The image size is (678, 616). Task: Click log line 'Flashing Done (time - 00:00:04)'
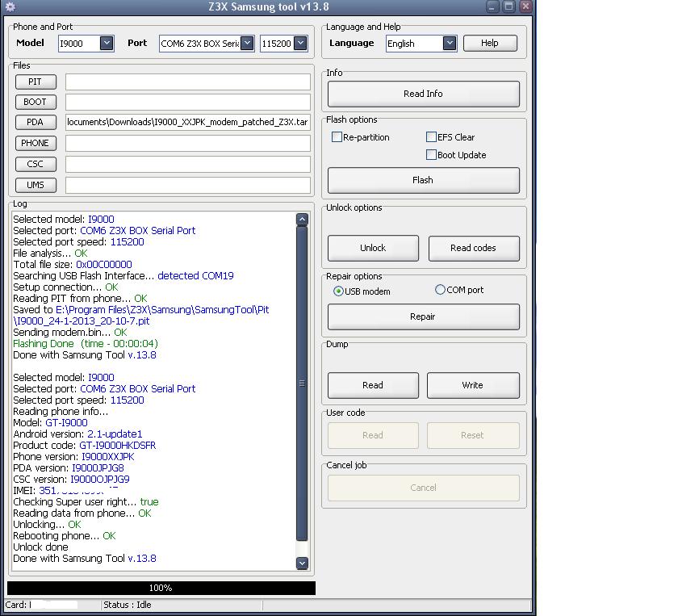pyautogui.click(x=86, y=344)
